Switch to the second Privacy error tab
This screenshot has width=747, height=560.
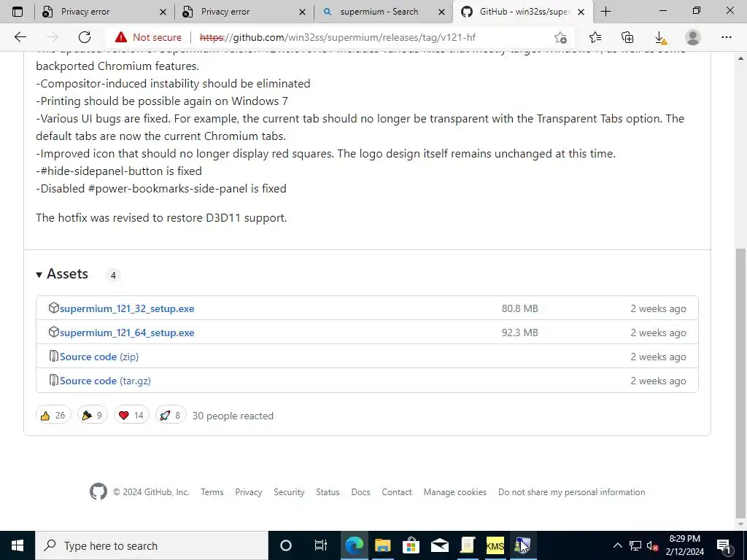[x=244, y=12]
